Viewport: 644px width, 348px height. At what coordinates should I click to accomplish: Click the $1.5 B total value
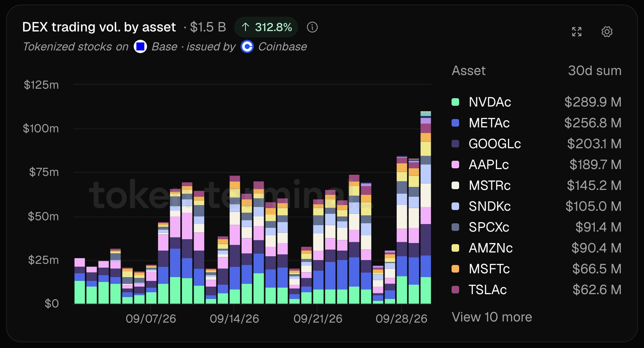(x=208, y=27)
